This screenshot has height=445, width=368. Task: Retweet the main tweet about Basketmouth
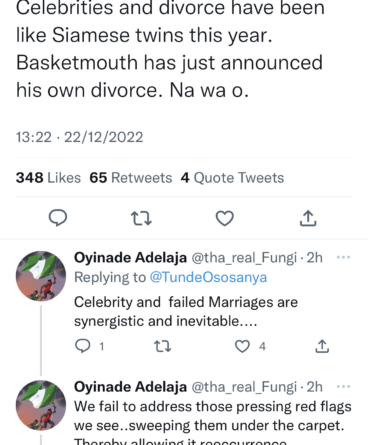(141, 218)
